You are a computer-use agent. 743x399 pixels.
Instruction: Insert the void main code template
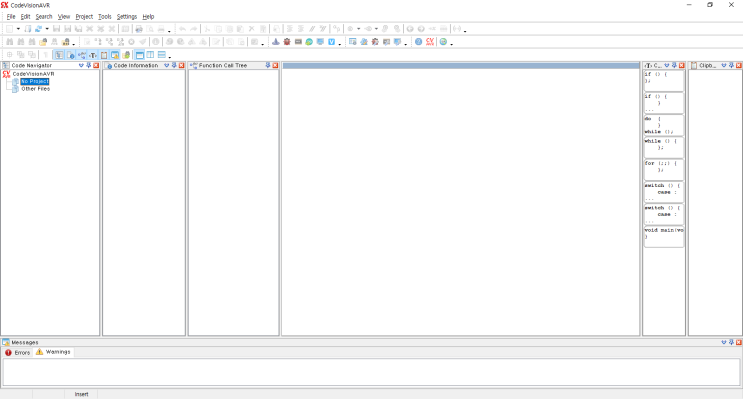click(x=663, y=236)
